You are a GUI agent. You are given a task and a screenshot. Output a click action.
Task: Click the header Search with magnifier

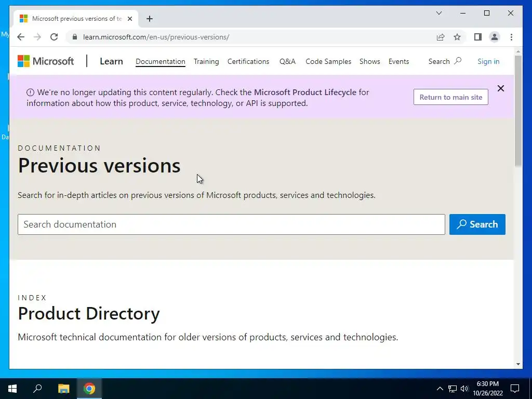point(445,61)
